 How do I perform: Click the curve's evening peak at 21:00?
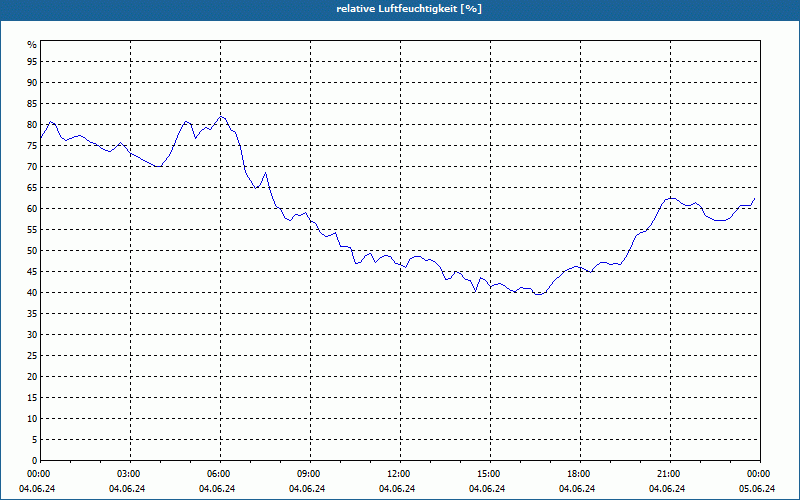pyautogui.click(x=671, y=198)
